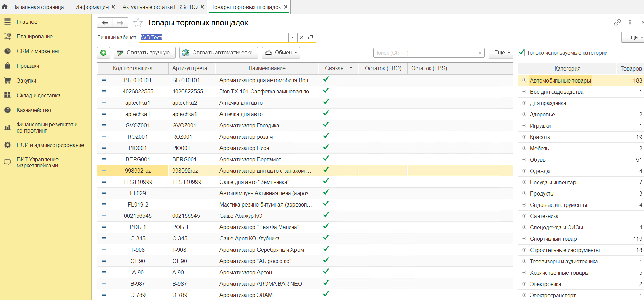644x300 pixels.
Task: Expand the Все для садоводства category
Action: click(x=524, y=92)
